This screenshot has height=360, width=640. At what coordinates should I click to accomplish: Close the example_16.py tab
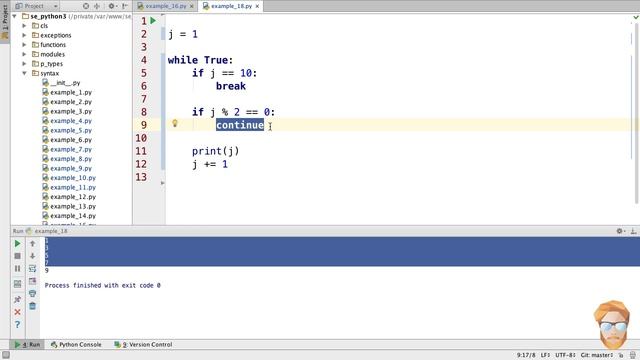point(191,7)
